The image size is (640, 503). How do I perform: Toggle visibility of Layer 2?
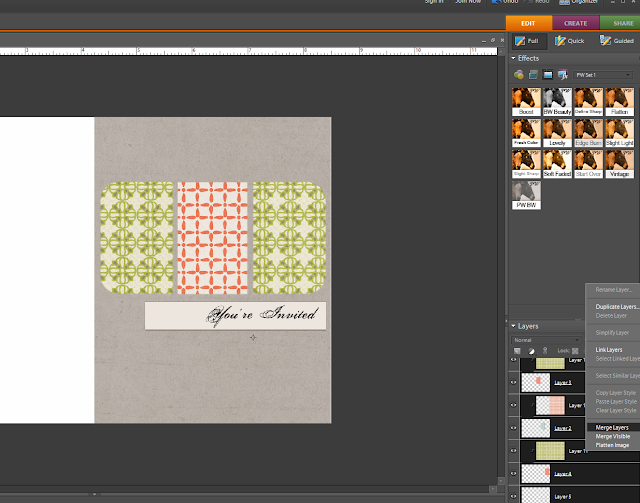[514, 428]
